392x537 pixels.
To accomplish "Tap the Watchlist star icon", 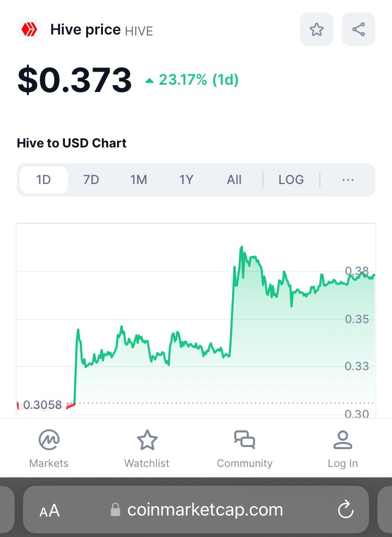I will [x=147, y=440].
